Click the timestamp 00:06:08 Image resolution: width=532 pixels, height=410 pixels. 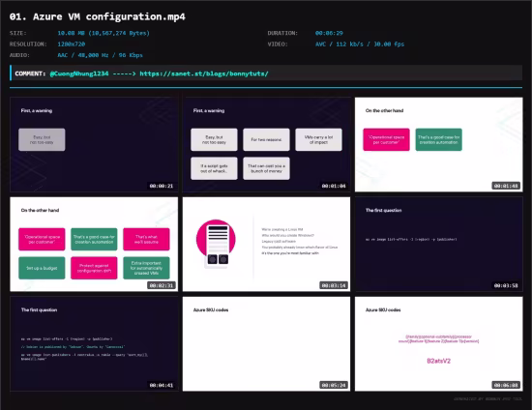pyautogui.click(x=506, y=385)
